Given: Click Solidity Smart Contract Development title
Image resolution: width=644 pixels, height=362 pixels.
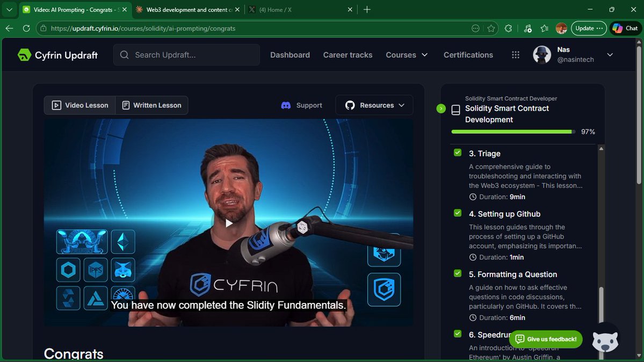Looking at the screenshot, I should (507, 114).
